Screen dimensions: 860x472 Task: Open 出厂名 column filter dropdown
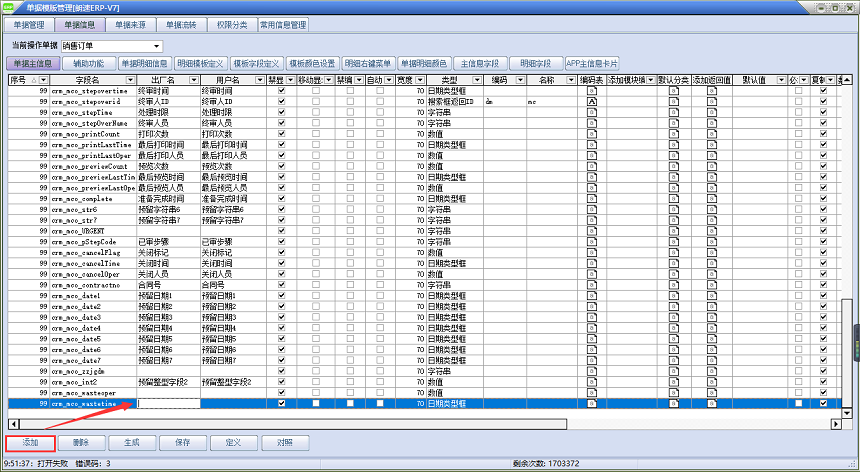194,81
